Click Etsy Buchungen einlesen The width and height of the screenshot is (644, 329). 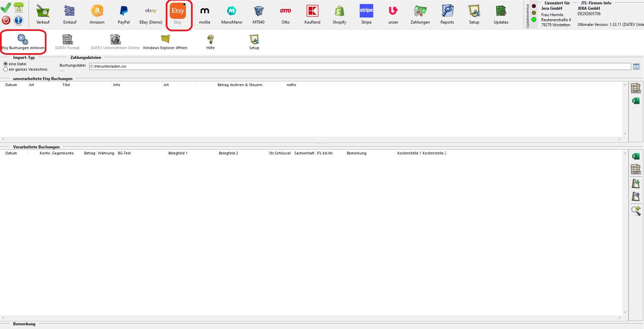pyautogui.click(x=23, y=42)
